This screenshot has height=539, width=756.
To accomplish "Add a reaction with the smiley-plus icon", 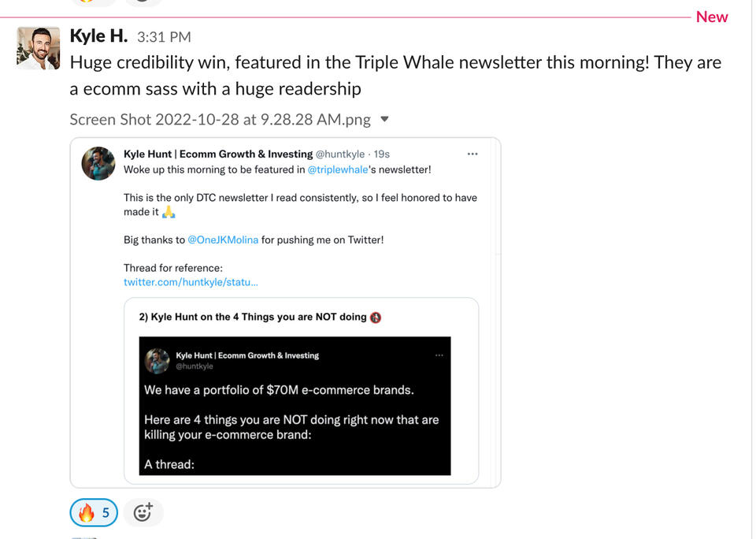I will [143, 513].
